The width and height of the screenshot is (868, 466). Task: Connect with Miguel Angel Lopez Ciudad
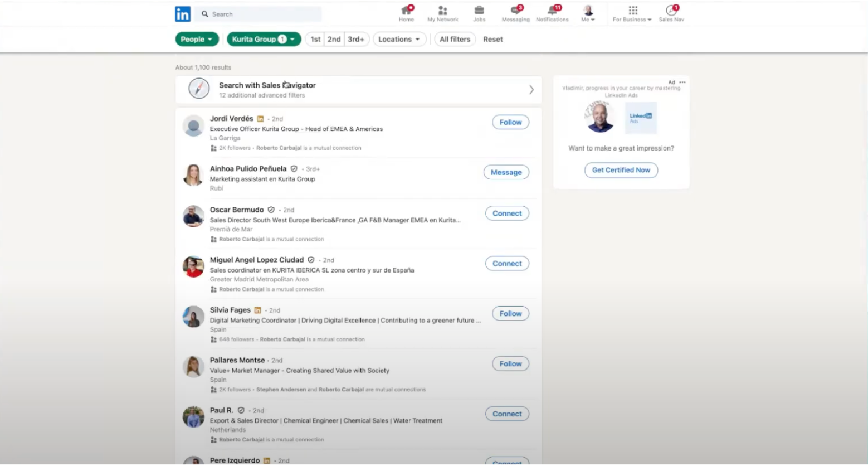click(507, 264)
